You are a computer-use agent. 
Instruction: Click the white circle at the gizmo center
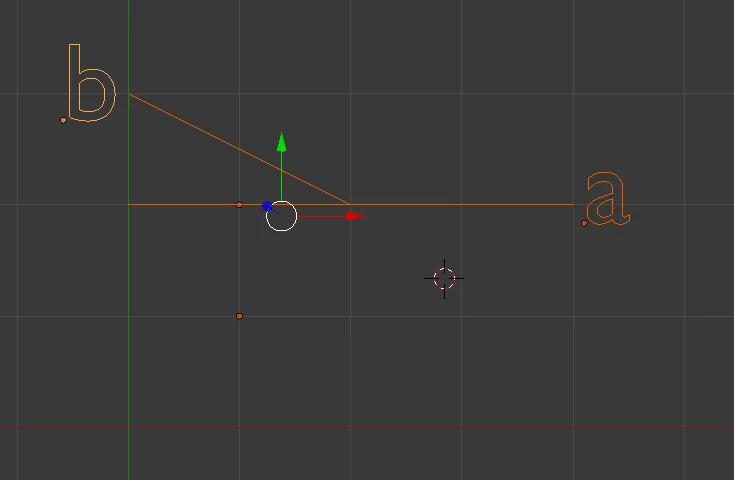coord(281,216)
